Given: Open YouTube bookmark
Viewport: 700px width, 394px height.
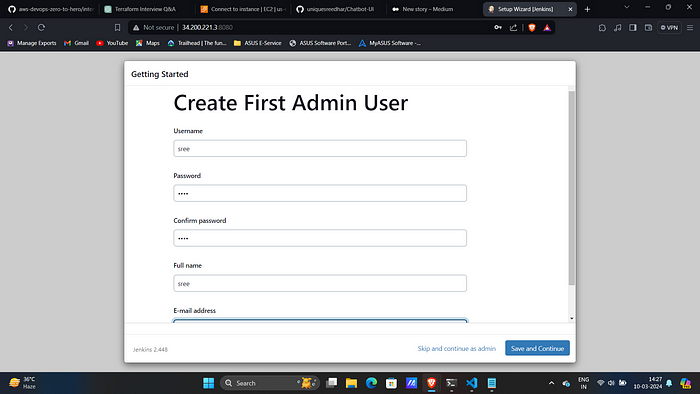Looking at the screenshot, I should point(112,43).
